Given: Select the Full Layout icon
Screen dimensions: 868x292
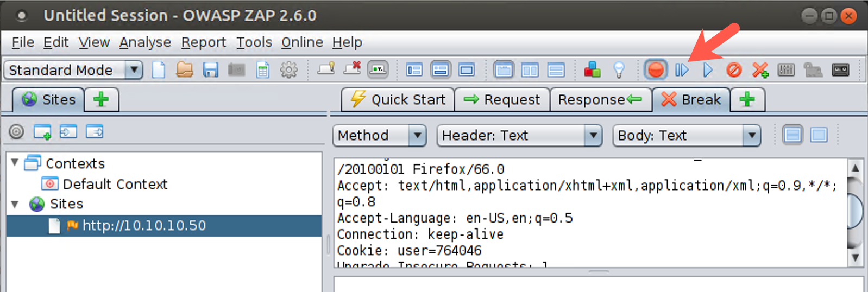Looking at the screenshot, I should coord(467,70).
